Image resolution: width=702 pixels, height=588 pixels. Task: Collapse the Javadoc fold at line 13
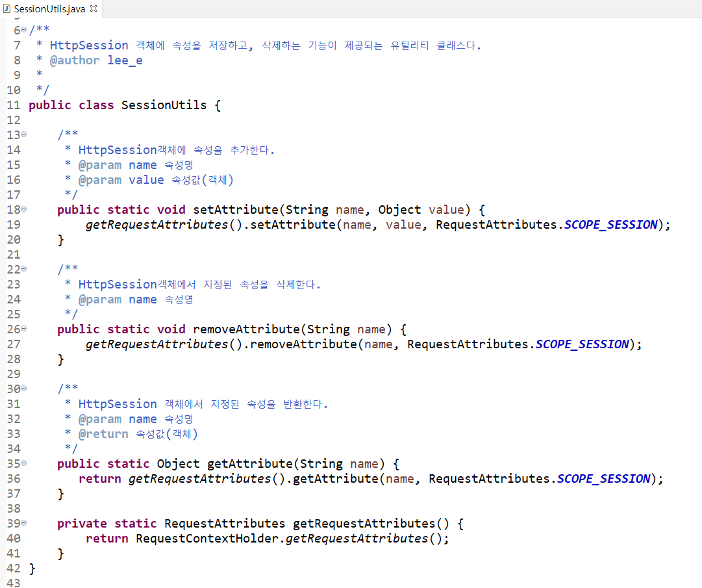[x=24, y=134]
